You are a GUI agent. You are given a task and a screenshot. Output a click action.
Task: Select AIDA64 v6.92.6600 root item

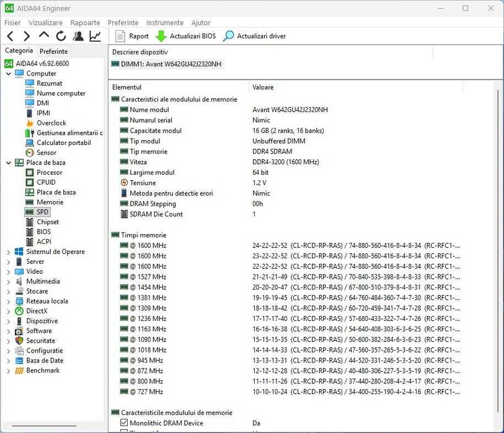tap(42, 63)
